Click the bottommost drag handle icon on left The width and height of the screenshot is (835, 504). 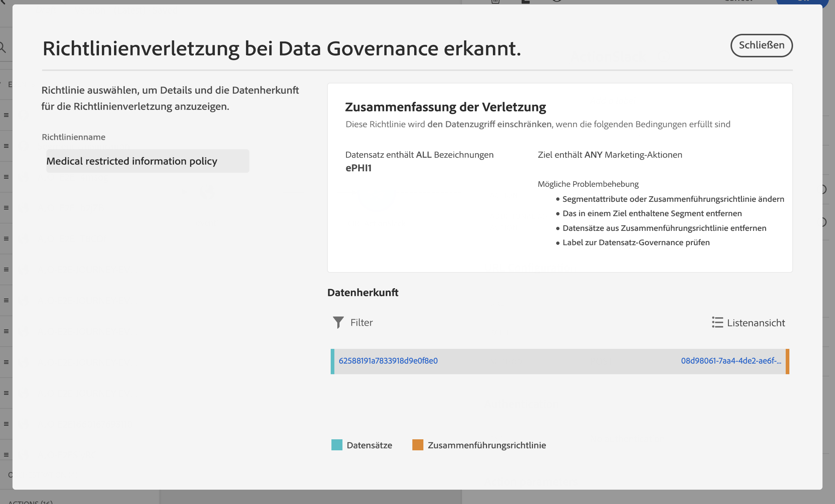point(6,455)
